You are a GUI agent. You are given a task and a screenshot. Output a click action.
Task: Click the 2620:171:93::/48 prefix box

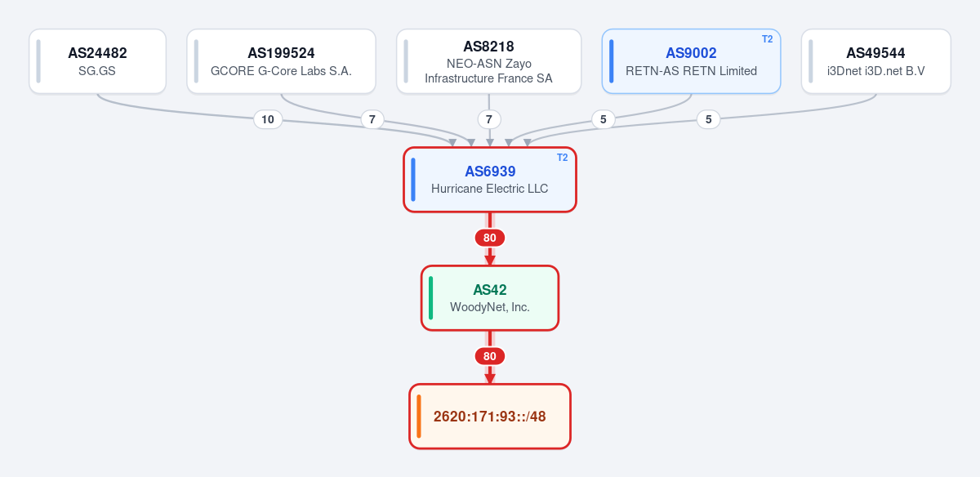pyautogui.click(x=490, y=417)
